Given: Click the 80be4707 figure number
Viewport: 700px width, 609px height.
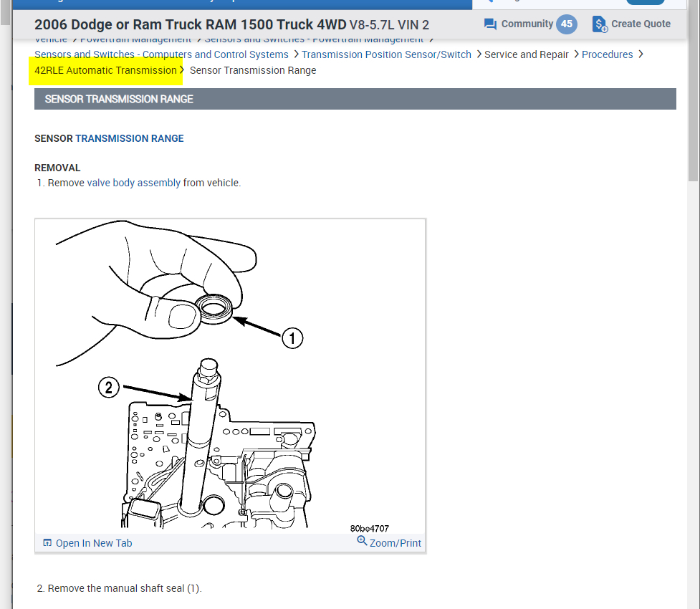Looking at the screenshot, I should pos(369,529).
